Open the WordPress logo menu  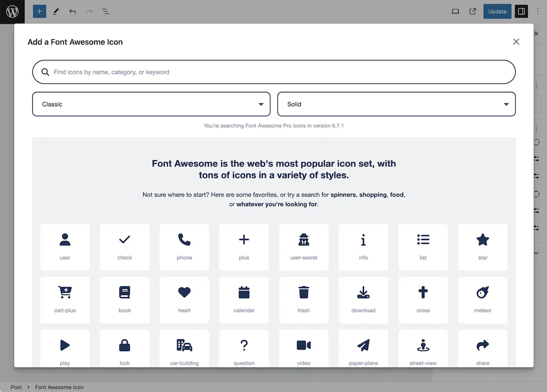(12, 12)
